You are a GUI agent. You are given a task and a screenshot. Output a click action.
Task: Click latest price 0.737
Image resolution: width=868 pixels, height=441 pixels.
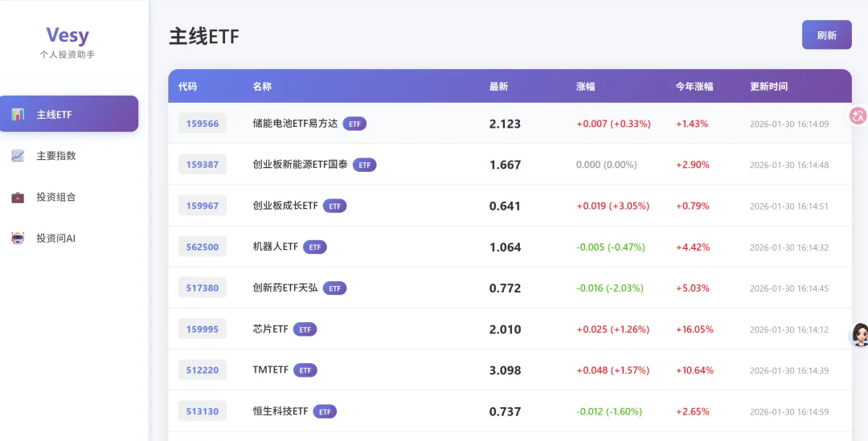click(505, 411)
